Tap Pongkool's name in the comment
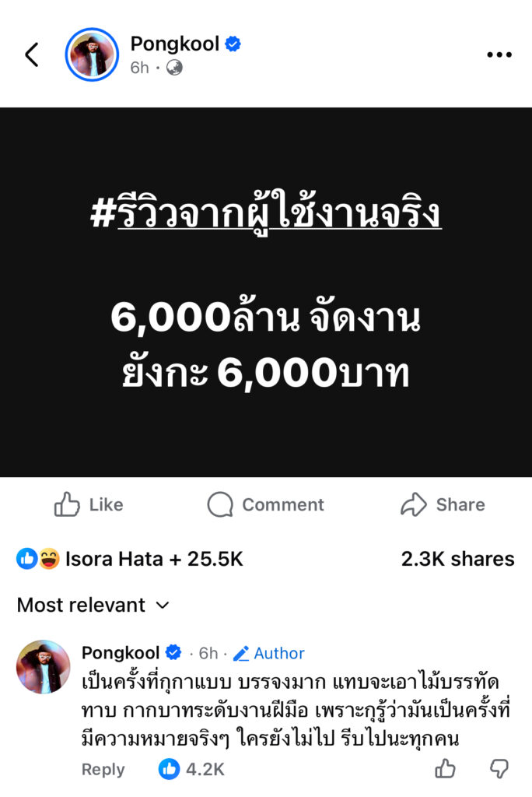532x797 pixels. 121,653
